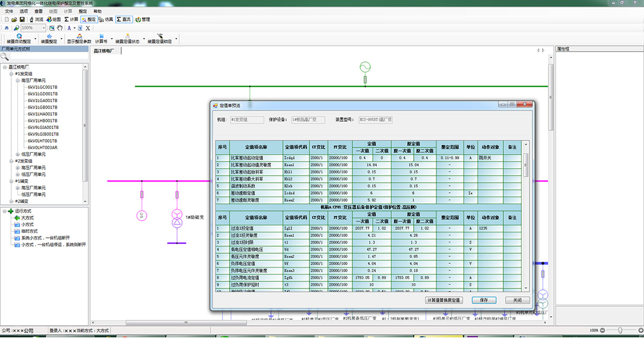Select the 绘图 drawing tool
The image size is (644, 338).
click(x=53, y=20)
